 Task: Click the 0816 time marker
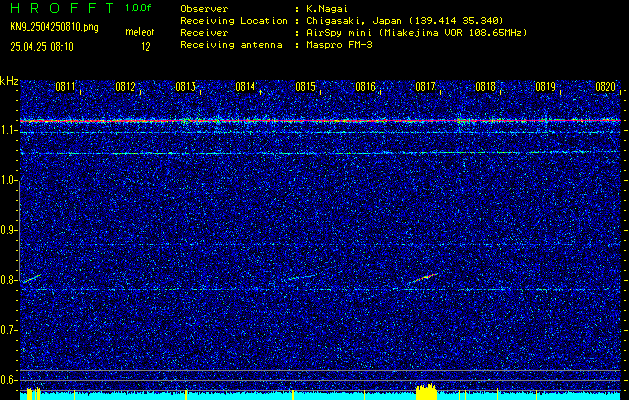[x=365, y=87]
